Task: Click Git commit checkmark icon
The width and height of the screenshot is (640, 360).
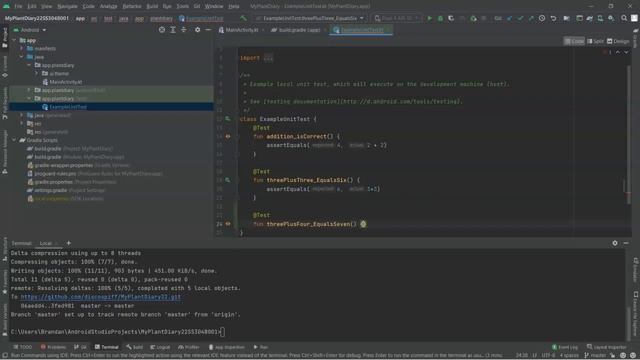Action: click(520, 18)
